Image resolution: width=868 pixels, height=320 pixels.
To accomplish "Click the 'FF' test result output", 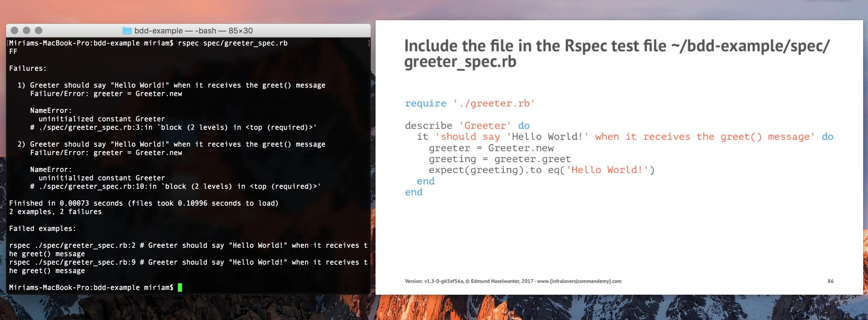I will click(x=13, y=51).
